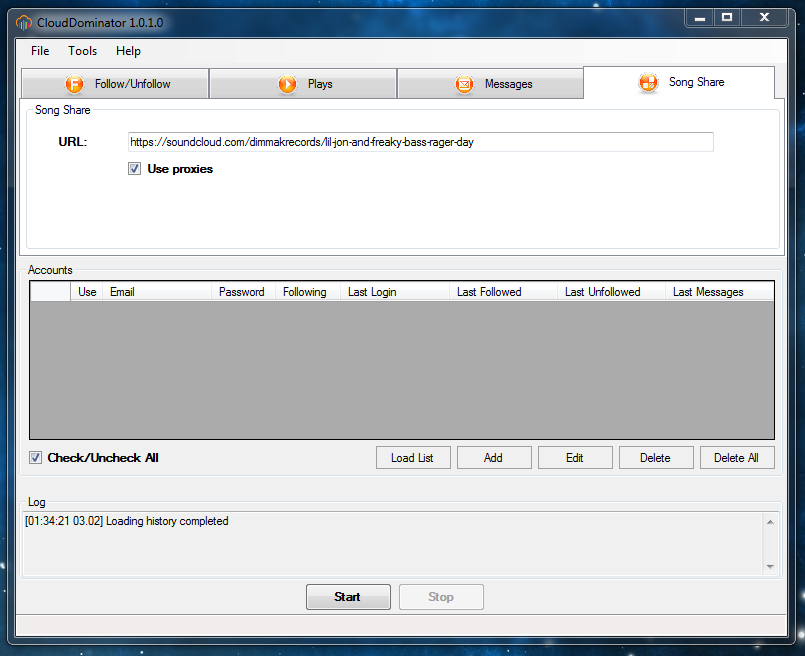805x656 pixels.
Task: Open the Help menu
Action: point(128,51)
